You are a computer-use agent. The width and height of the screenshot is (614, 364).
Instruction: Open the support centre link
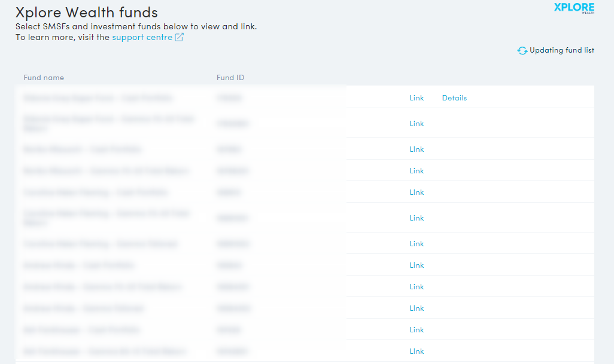point(142,37)
